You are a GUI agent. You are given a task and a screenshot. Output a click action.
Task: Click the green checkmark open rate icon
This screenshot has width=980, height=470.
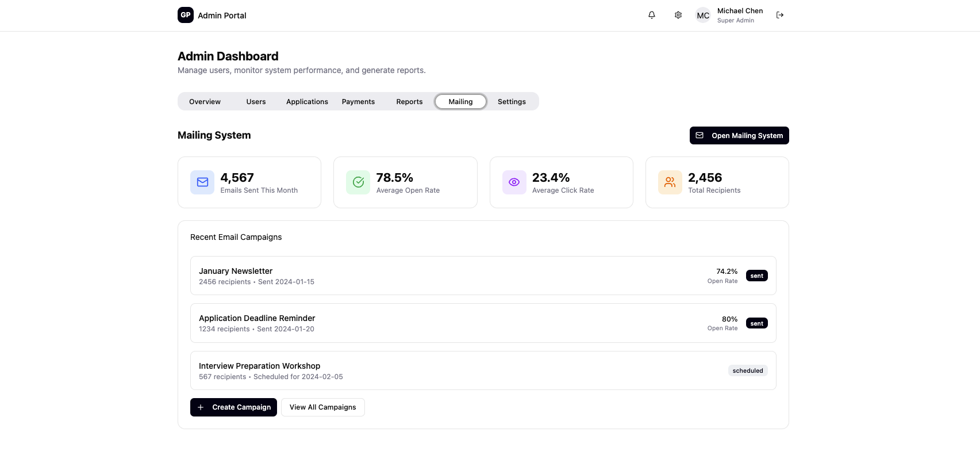[358, 182]
